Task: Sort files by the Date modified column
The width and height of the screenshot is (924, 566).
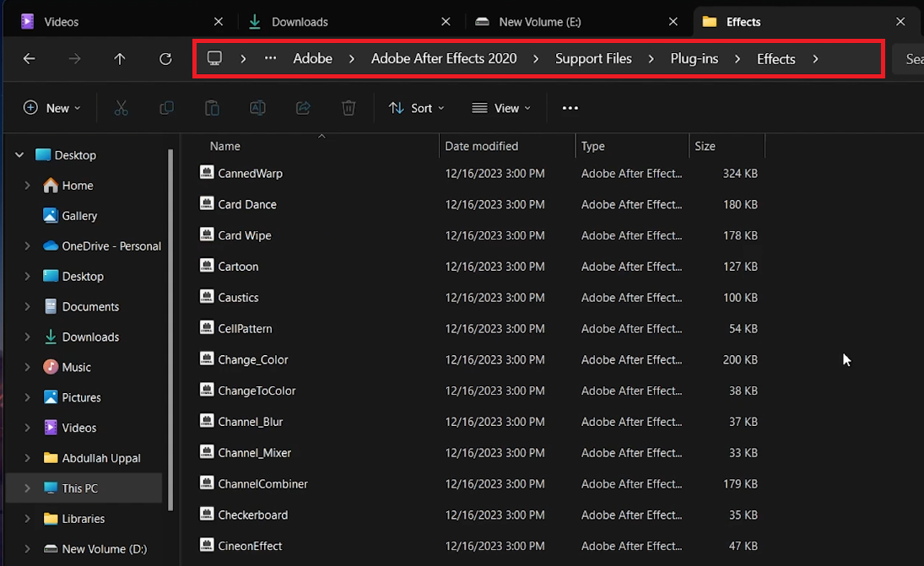Action: [481, 146]
